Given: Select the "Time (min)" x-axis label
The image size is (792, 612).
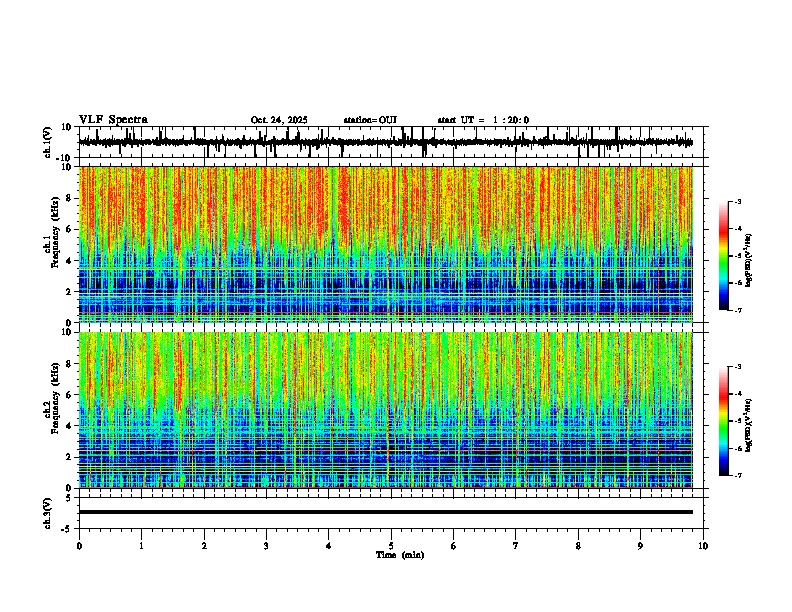Looking at the screenshot, I should pos(400,555).
